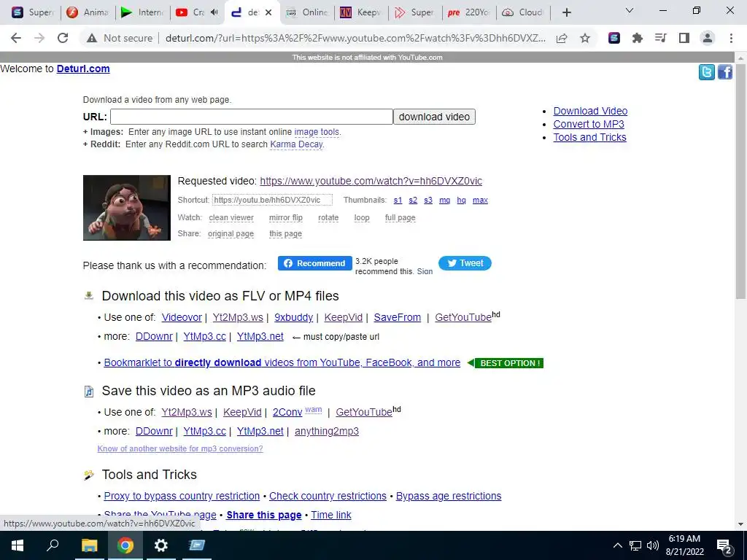Click the Twitter icon at top right
The width and height of the screenshot is (747, 560).
(x=706, y=72)
